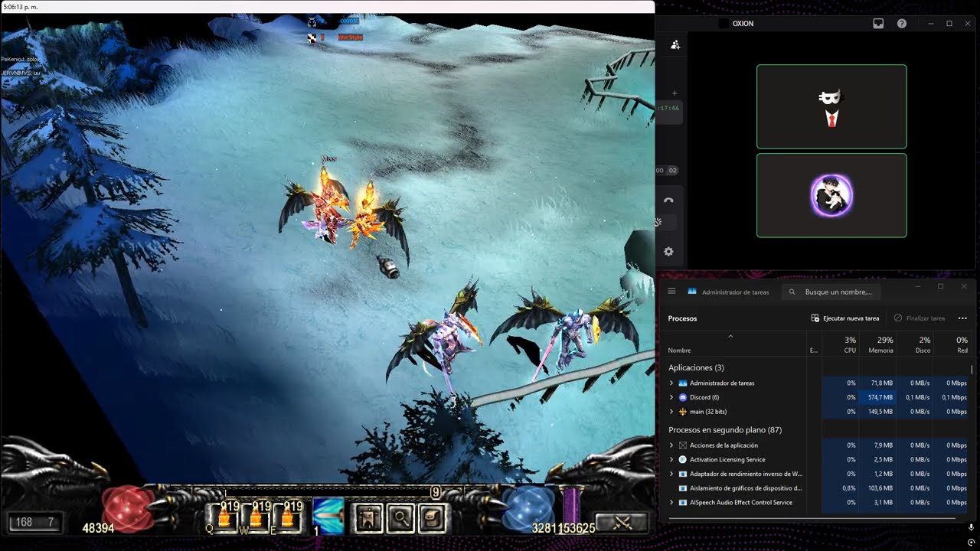The image size is (980, 551).
Task: Open the banner panel in the game bar
Action: point(369,519)
